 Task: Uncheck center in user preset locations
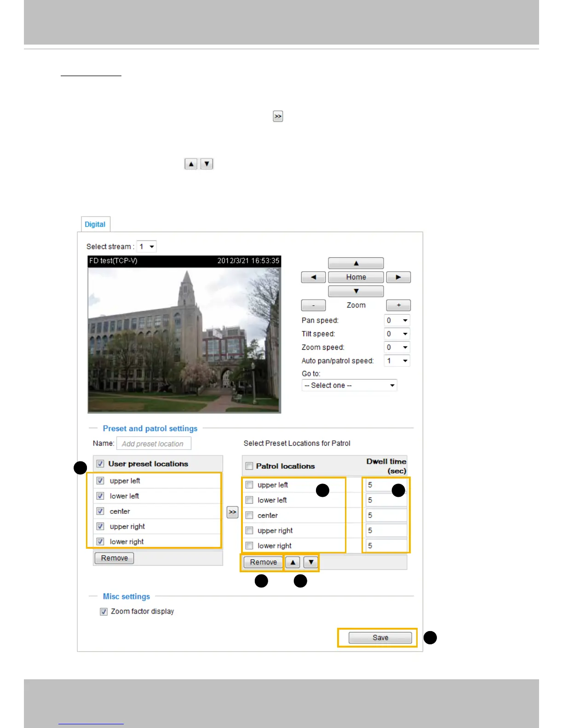coord(100,511)
